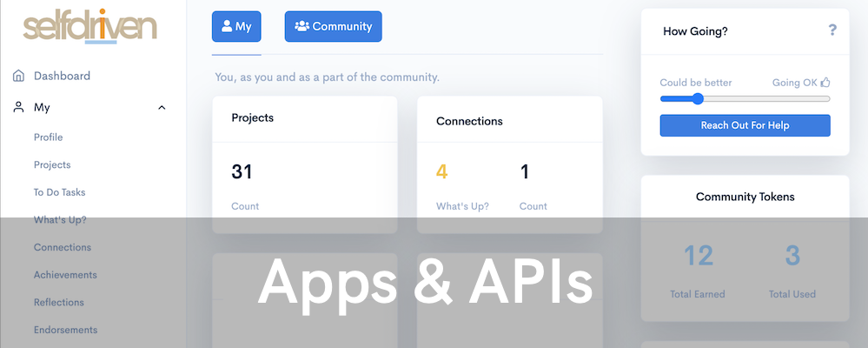Click the question mark help icon
Viewport: 868px width, 348px height.
[832, 30]
